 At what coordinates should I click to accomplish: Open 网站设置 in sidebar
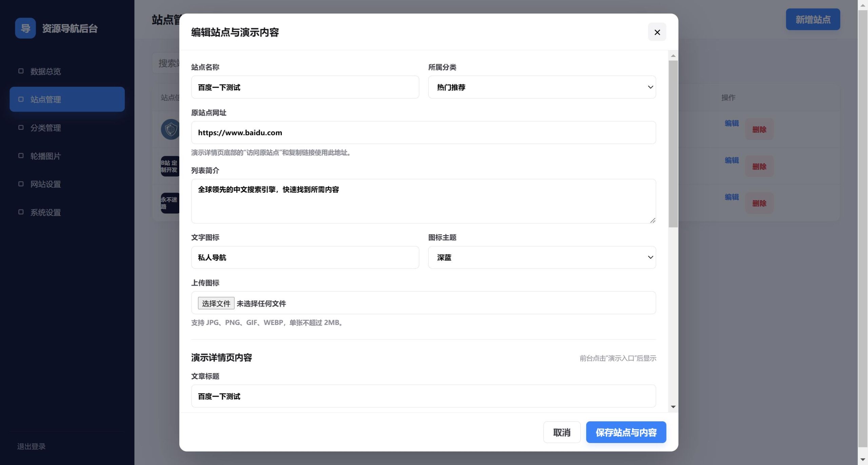pyautogui.click(x=67, y=184)
